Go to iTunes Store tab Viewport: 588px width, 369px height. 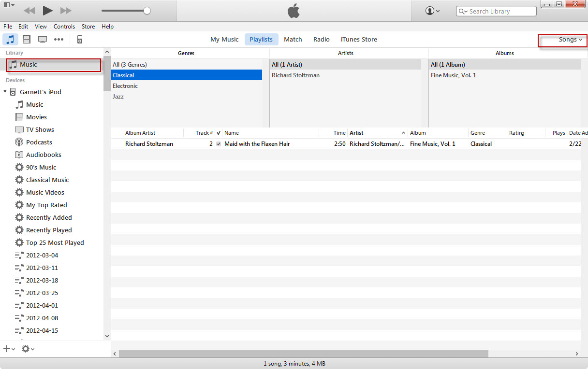(x=359, y=39)
